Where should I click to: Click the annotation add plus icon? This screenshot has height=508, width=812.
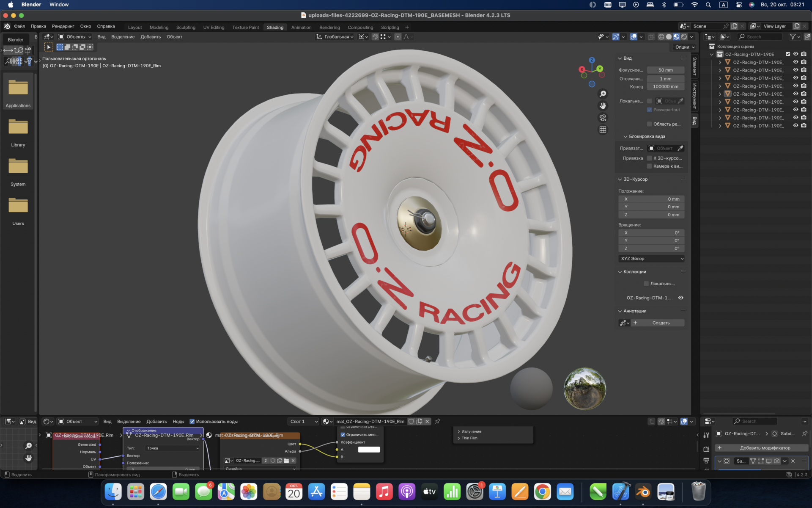635,323
